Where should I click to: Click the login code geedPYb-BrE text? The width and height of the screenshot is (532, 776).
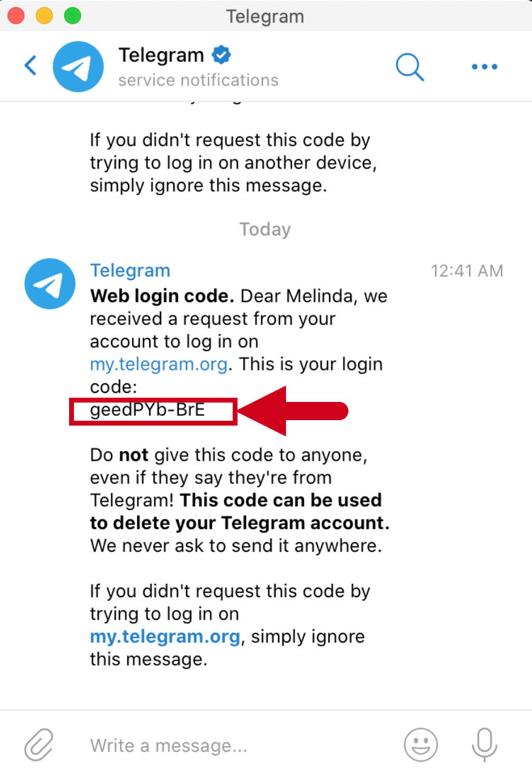147,410
